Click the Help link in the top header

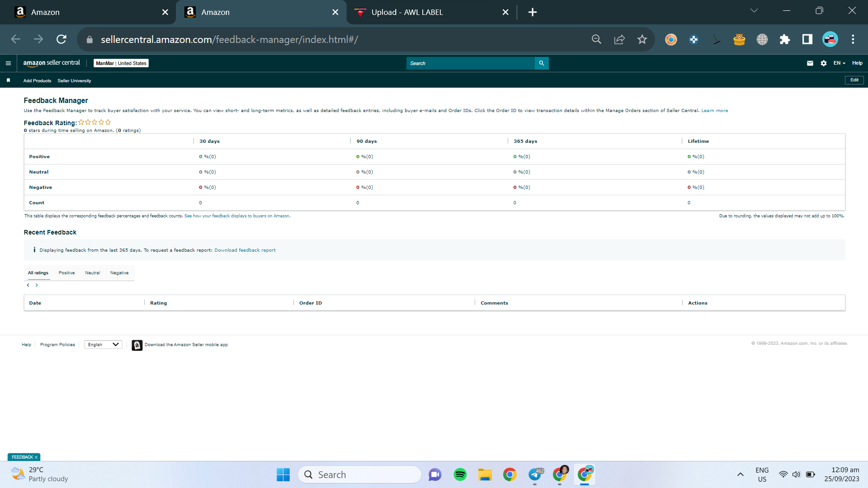pyautogui.click(x=857, y=63)
